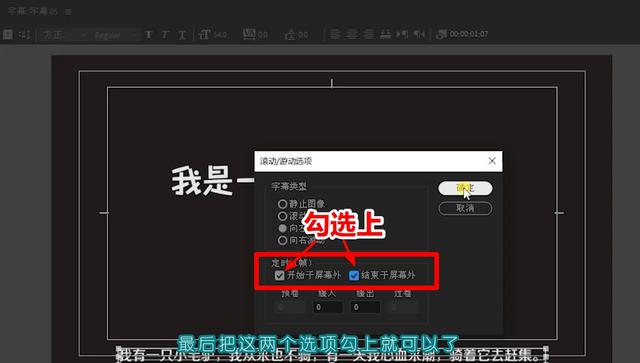
Task: Confirm the dialog with the 确定 button
Action: pyautogui.click(x=465, y=188)
